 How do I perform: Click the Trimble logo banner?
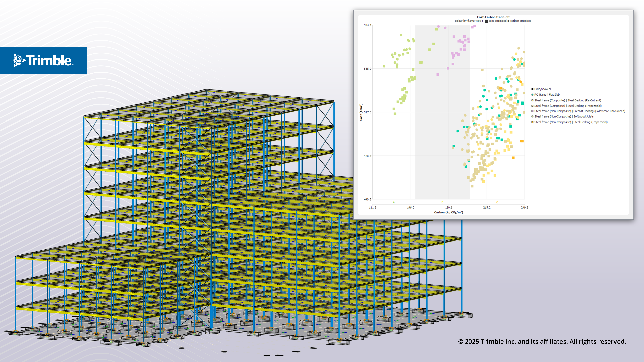click(43, 60)
